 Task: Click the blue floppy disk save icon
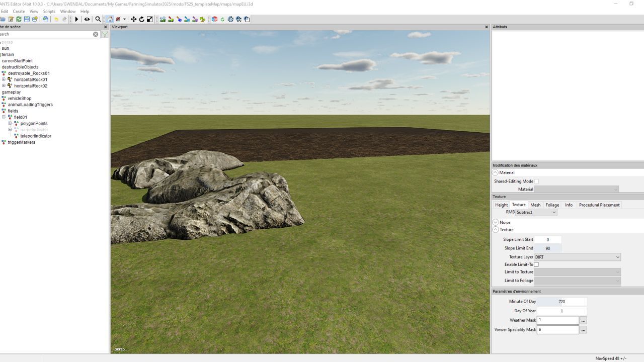[x=27, y=19]
